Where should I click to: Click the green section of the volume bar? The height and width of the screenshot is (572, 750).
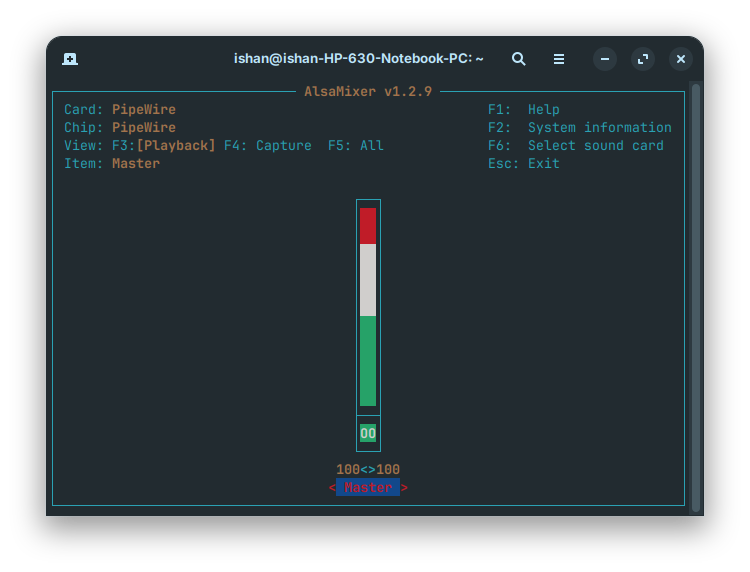pyautogui.click(x=368, y=360)
